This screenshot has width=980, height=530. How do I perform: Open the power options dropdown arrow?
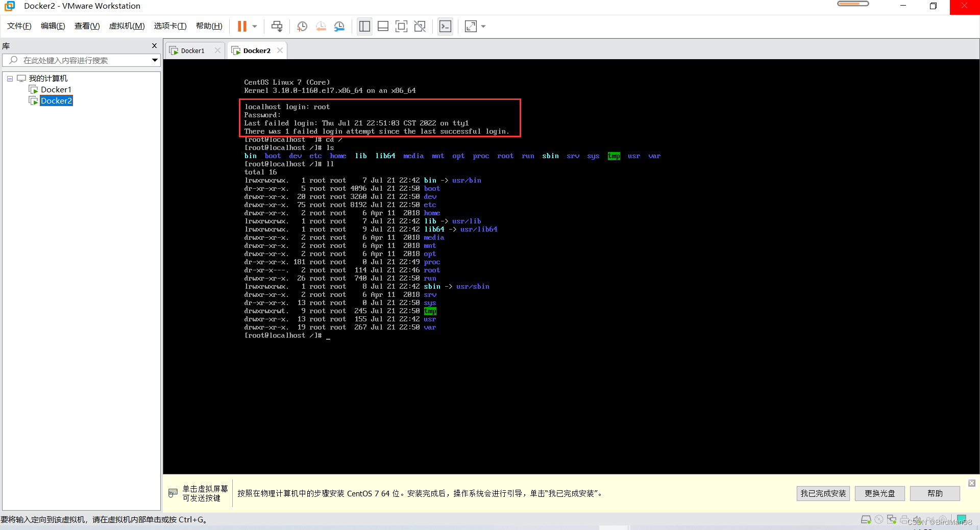tap(254, 27)
